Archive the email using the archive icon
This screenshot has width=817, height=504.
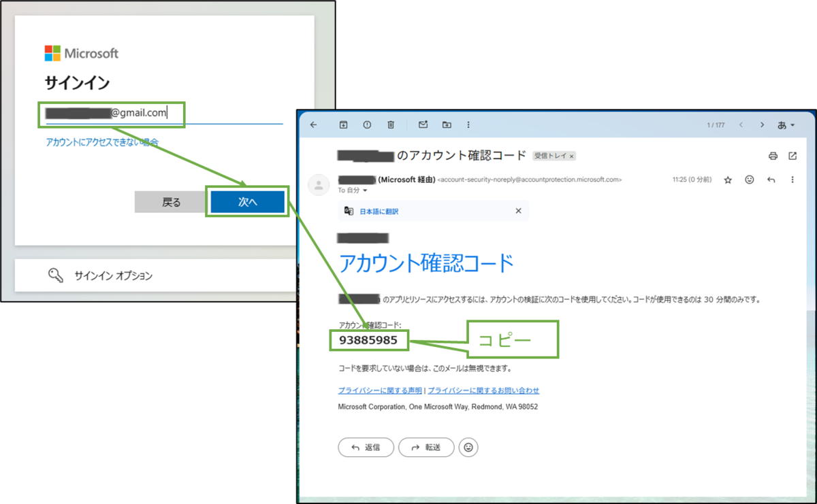(344, 124)
